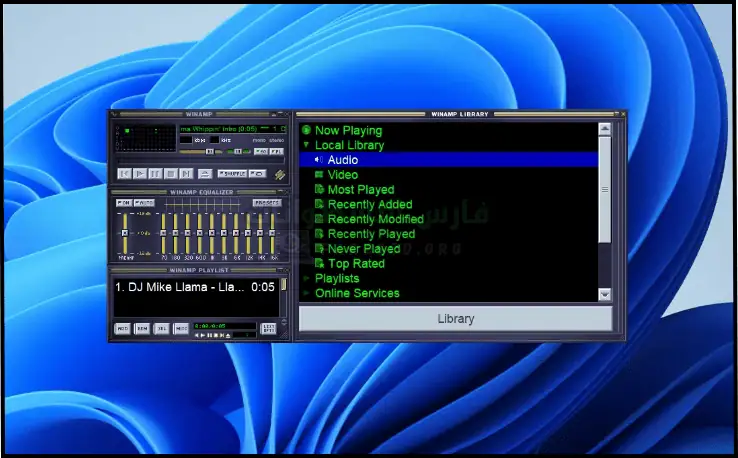Viewport: 738px width, 458px height.
Task: Click the equalizer preamp slider
Action: click(124, 233)
